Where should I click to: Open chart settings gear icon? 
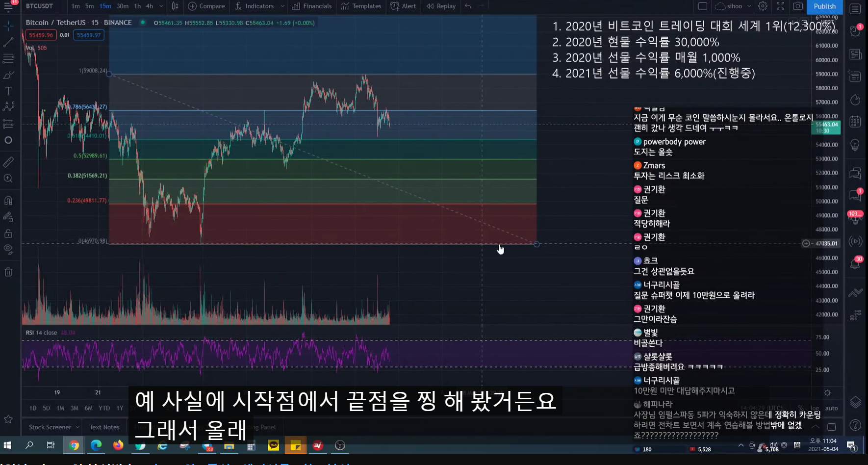(763, 6)
